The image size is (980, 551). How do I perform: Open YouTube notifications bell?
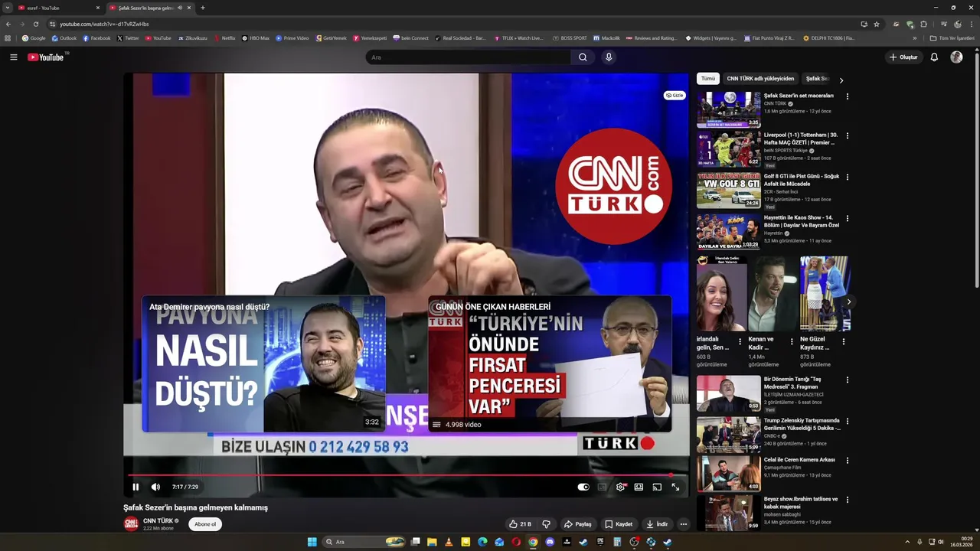pos(934,57)
